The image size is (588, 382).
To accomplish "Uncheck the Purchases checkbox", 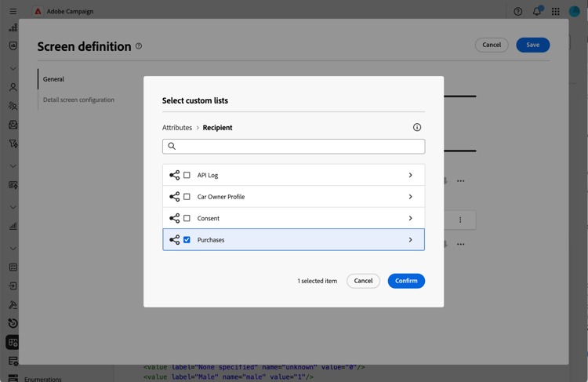I will [187, 240].
